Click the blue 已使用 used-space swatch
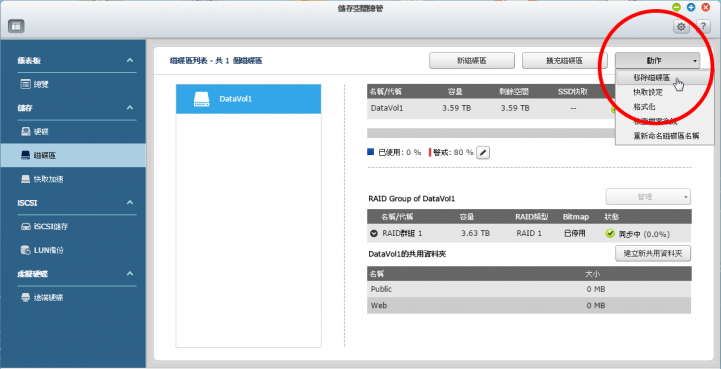This screenshot has width=721, height=369. [371, 152]
